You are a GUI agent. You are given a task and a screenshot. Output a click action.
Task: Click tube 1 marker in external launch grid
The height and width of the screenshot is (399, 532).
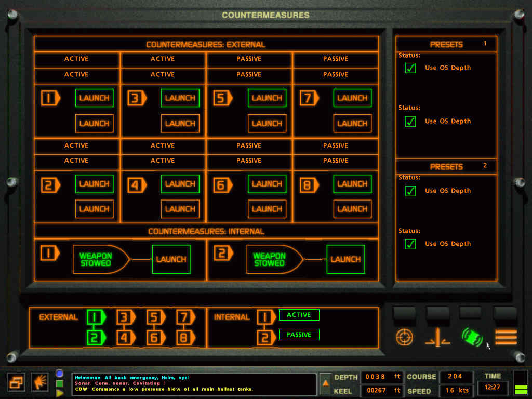pos(50,98)
